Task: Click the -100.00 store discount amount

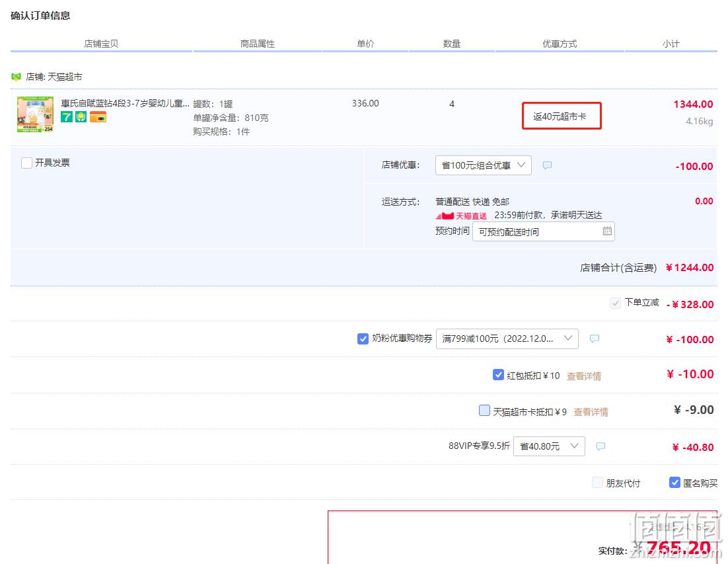Action: click(x=694, y=167)
